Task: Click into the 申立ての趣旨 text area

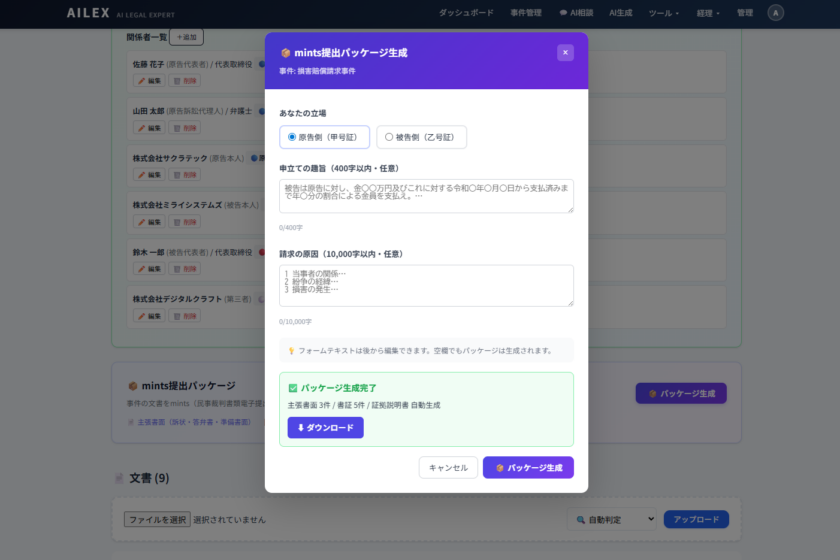Action: [x=426, y=196]
